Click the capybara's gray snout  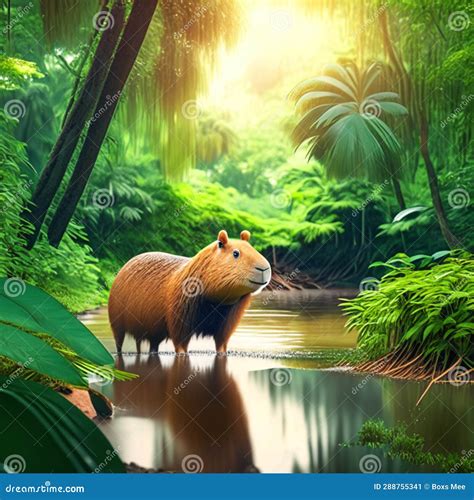point(262,275)
